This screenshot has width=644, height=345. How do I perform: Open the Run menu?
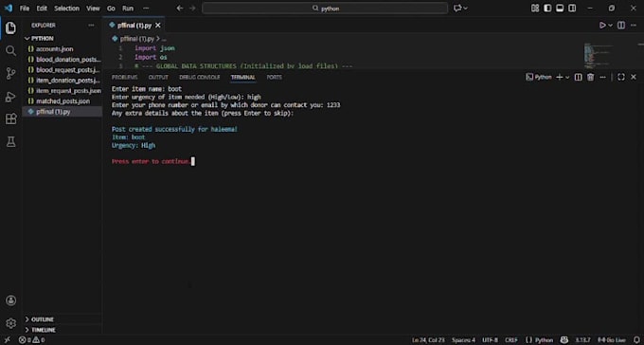[128, 9]
